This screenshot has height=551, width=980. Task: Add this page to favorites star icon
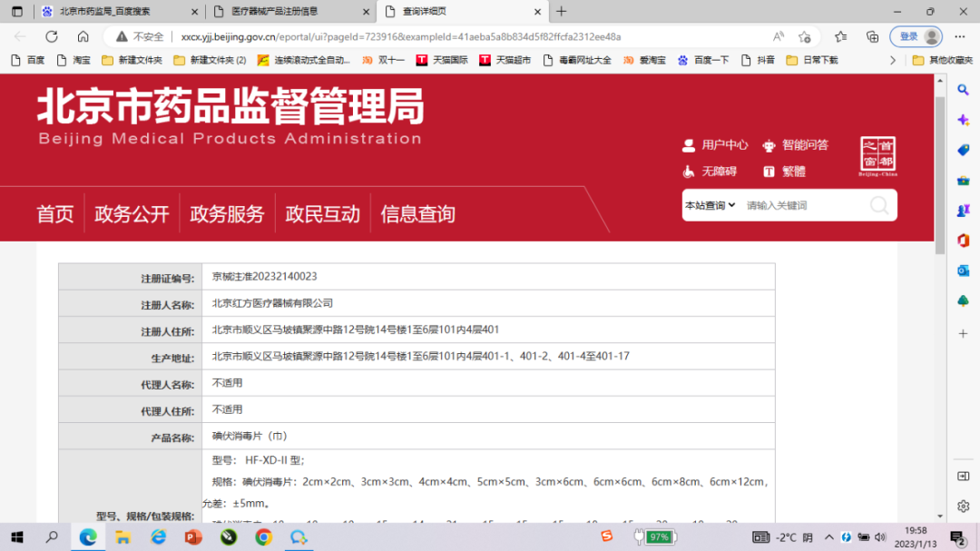click(x=804, y=36)
